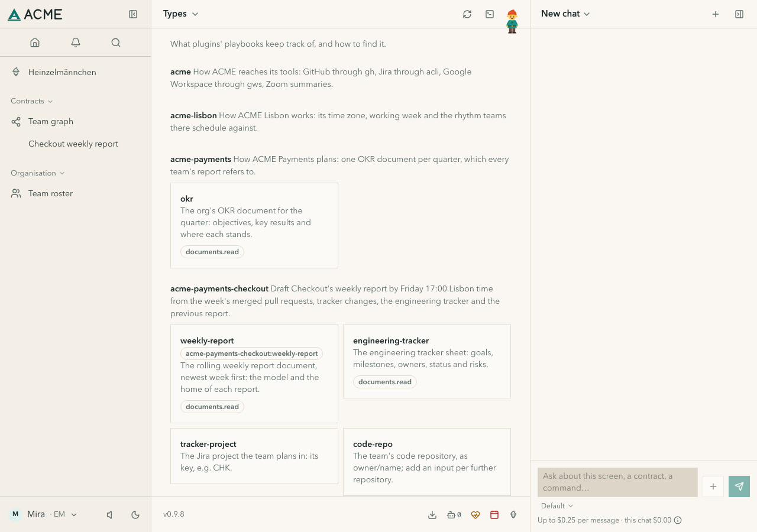Screen dimensions: 757x532
Task: Open the Types dropdown
Action: point(181,14)
